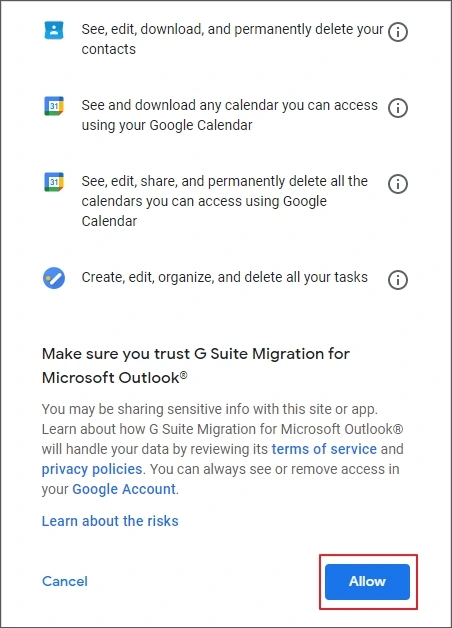This screenshot has width=452, height=628.
Task: Open info for tasks permission
Action: tap(398, 280)
